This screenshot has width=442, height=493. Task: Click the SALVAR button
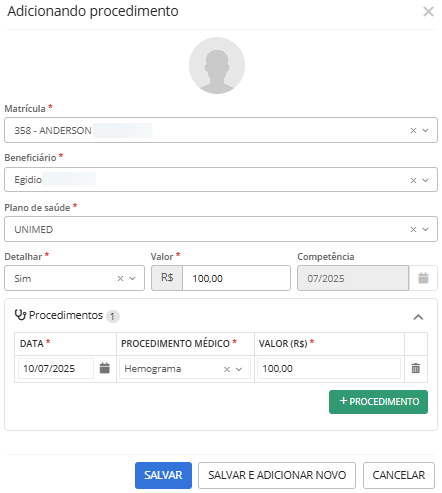coord(163,475)
